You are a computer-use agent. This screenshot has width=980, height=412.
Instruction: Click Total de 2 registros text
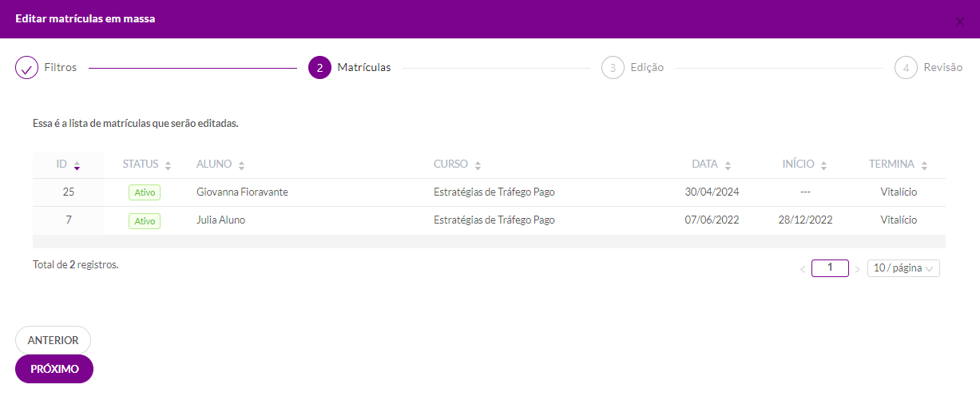pos(76,264)
